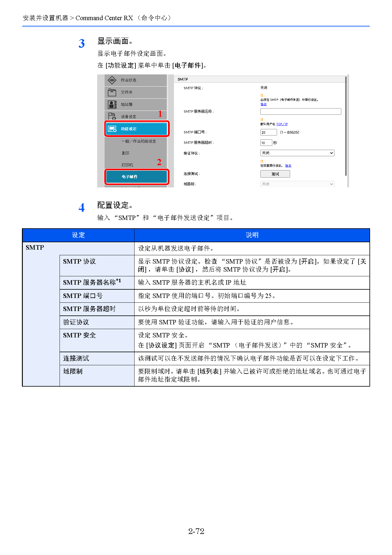Select the 复印 submenu entry
The width and height of the screenshot is (392, 555).
click(125, 153)
